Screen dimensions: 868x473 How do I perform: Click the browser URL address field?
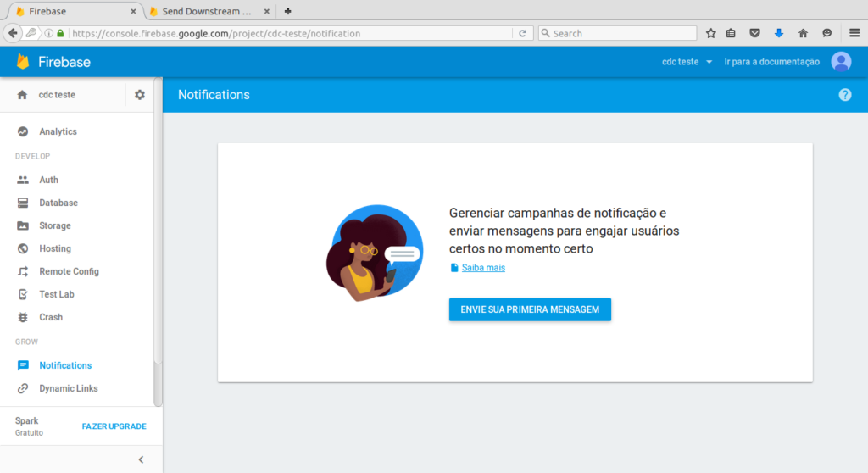(x=292, y=33)
